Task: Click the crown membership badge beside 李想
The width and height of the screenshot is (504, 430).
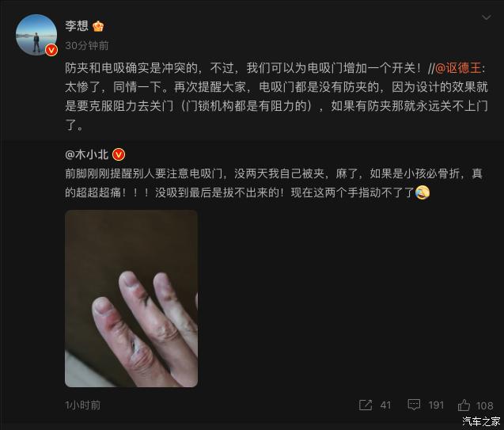Action: pyautogui.click(x=98, y=26)
